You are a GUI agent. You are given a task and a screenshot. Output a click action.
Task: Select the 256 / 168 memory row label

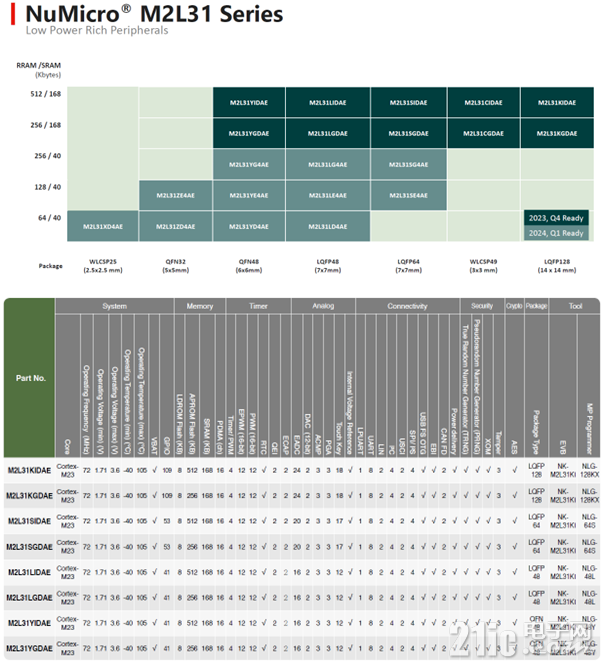coord(45,125)
